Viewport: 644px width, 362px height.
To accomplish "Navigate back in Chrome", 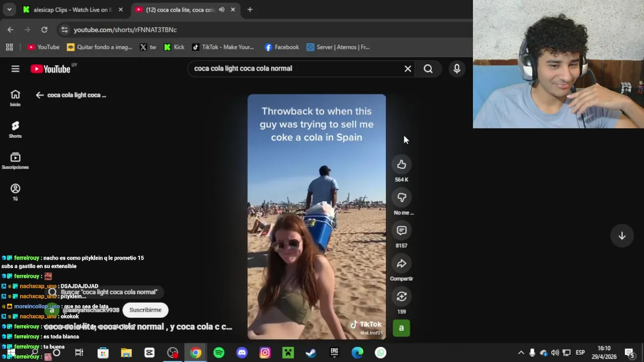I will (11, 30).
